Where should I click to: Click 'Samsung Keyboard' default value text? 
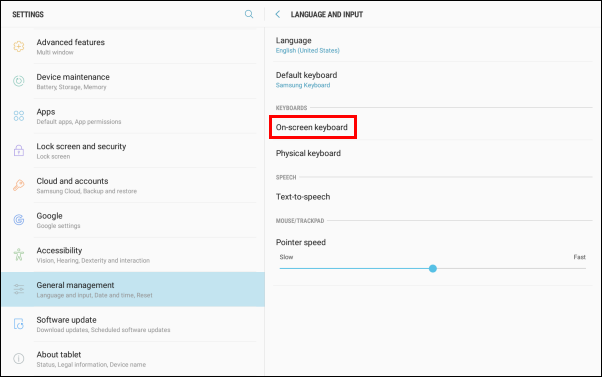click(303, 85)
